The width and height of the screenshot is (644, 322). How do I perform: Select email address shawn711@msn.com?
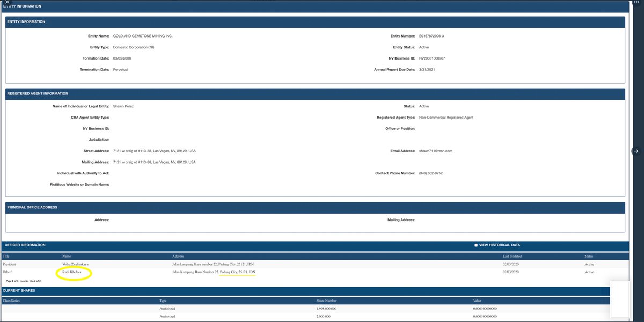[436, 151]
